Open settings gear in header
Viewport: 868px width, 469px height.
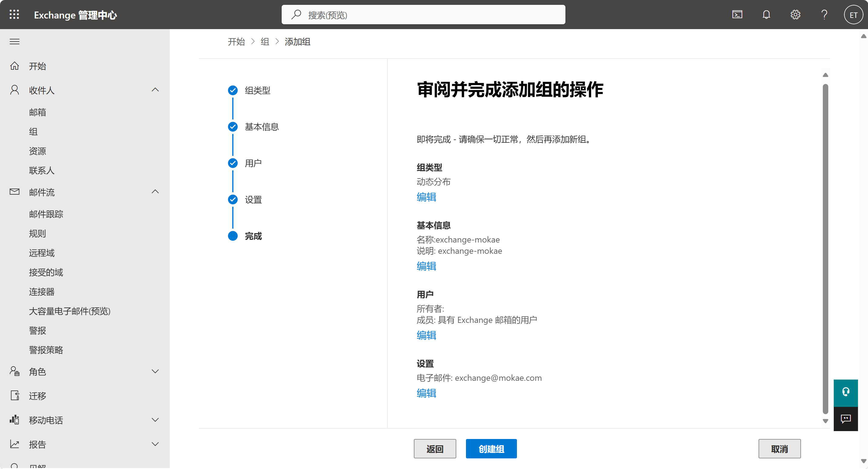coord(795,15)
